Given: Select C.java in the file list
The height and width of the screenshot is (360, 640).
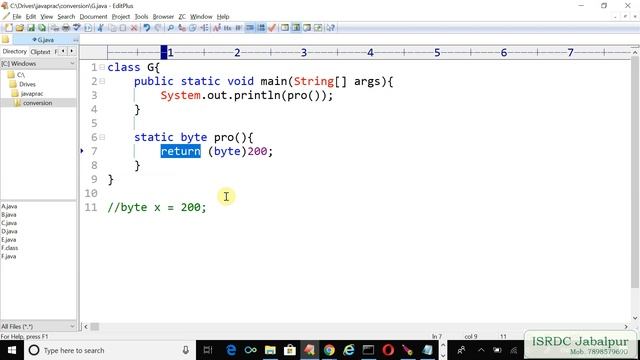Looking at the screenshot, I should [x=9, y=223].
